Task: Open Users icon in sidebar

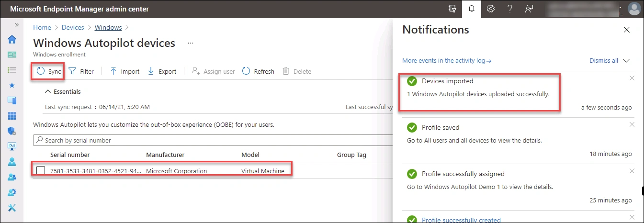Action: (12, 162)
